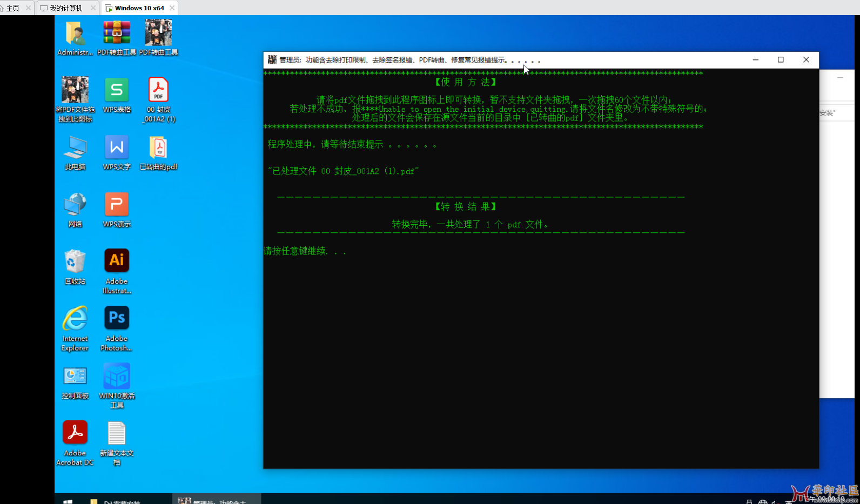Select the WIN10激活工具 desktop icon

pos(117,376)
